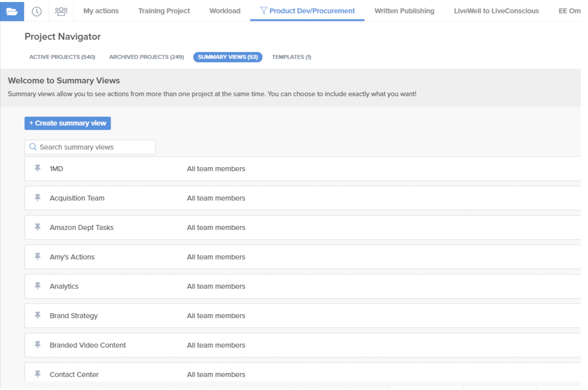This screenshot has width=588, height=390.
Task: Click Create summary view button
Action: coord(68,123)
